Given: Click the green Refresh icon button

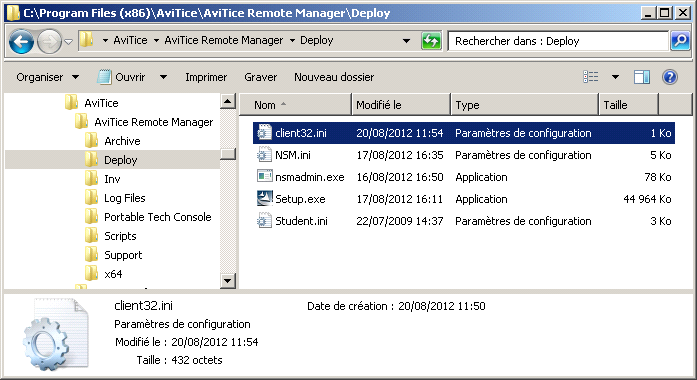Looking at the screenshot, I should (x=431, y=41).
